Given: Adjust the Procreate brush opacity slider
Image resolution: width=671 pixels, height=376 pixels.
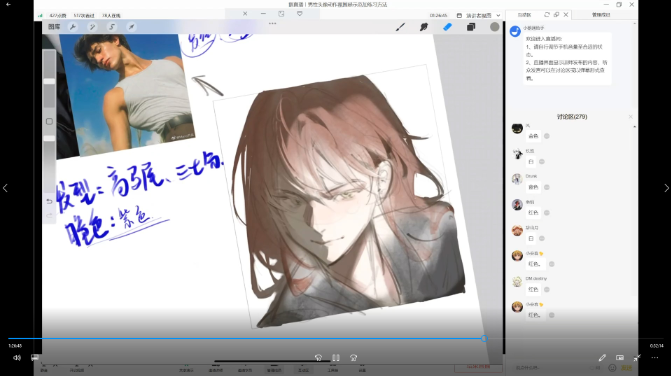Looking at the screenshot, I should pyautogui.click(x=49, y=138).
